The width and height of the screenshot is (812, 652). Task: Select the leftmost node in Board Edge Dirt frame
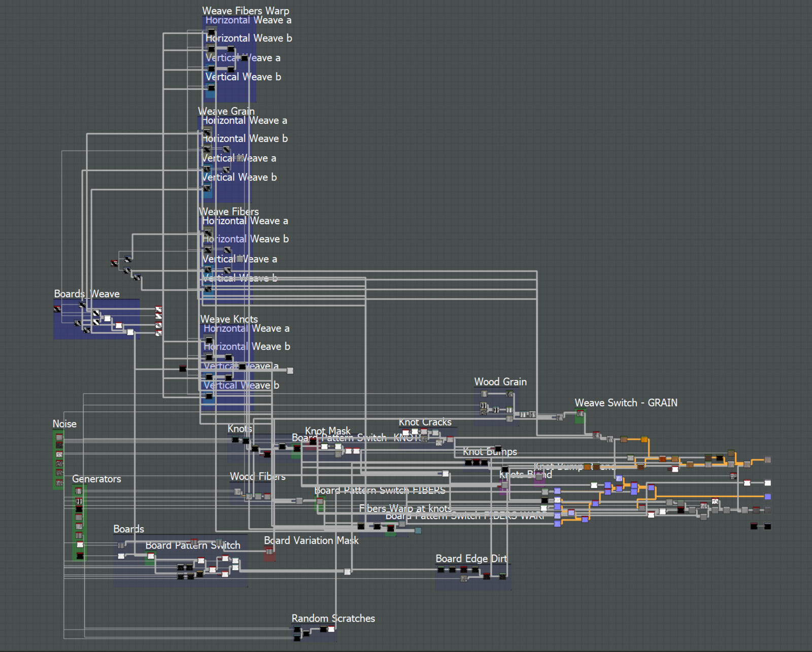[x=441, y=570]
